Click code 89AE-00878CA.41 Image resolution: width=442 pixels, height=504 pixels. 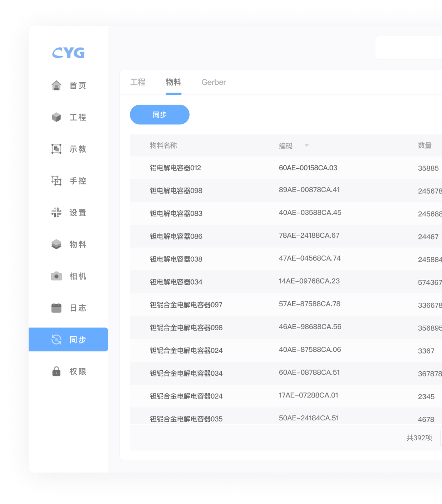tap(309, 190)
